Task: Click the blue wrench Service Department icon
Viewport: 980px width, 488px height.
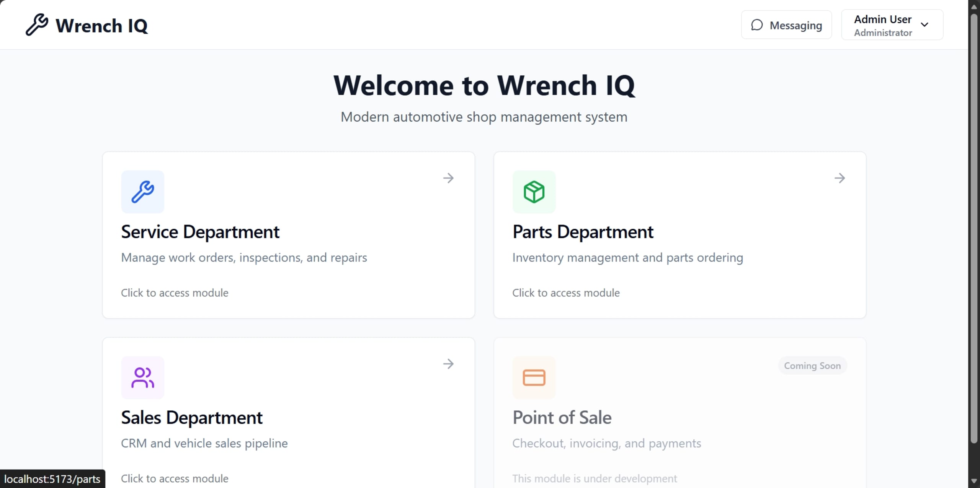Action: click(143, 192)
